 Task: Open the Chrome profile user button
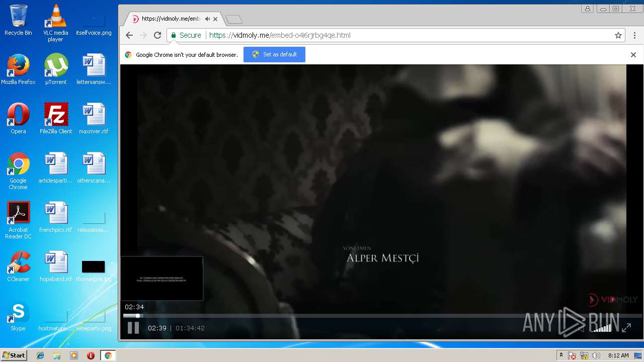587,9
